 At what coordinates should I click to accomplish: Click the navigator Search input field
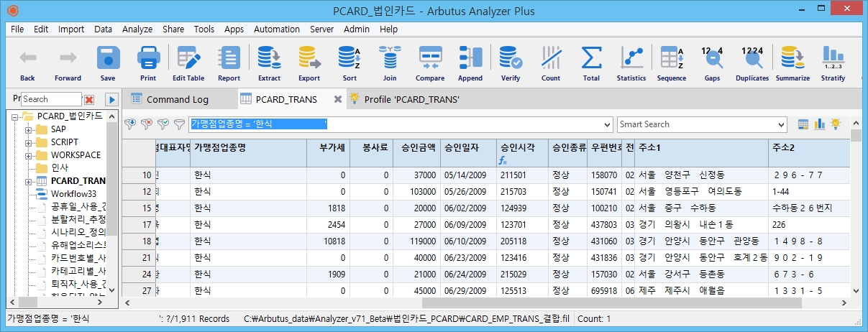51,99
